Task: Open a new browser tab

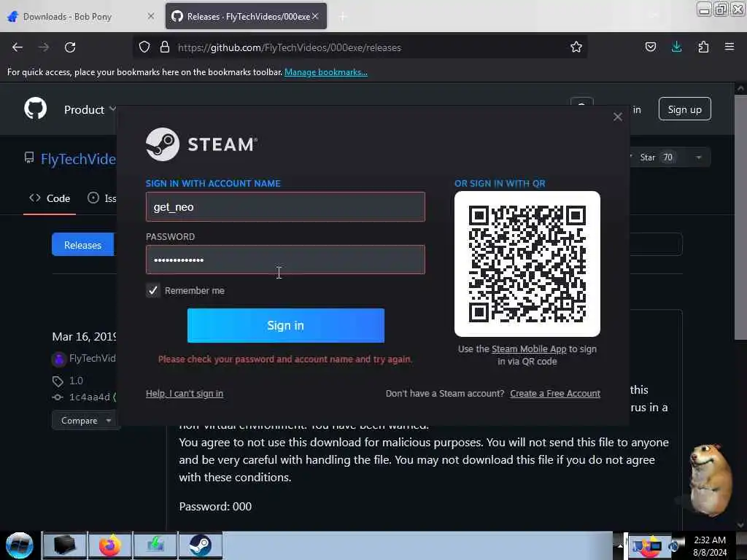Action: point(343,17)
